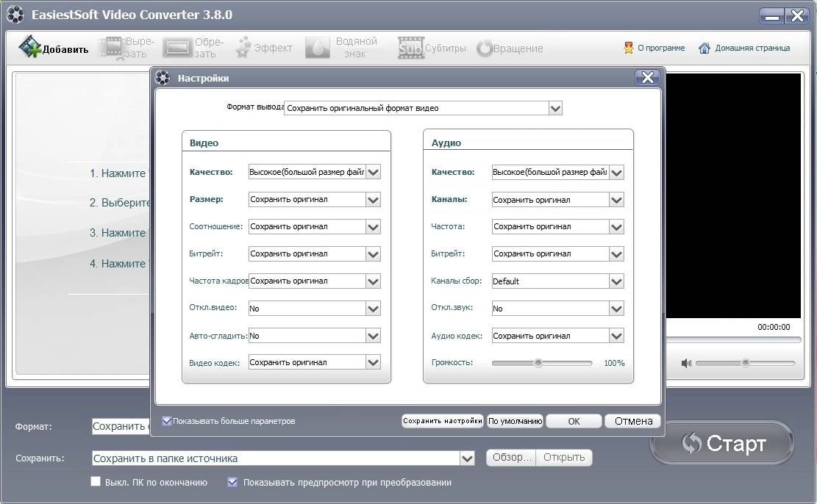Open audio Частота dropdown
Image resolution: width=817 pixels, height=504 pixels.
(x=616, y=227)
